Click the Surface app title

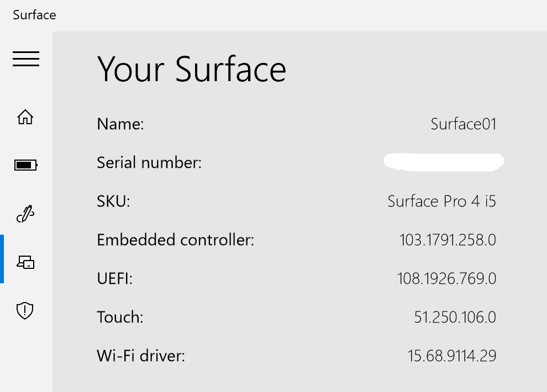[x=34, y=15]
